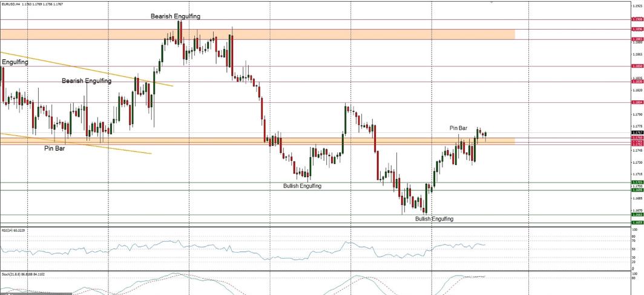644x295 pixels.
Task: Click the Pin Bar label below the channel
Action: pos(54,148)
